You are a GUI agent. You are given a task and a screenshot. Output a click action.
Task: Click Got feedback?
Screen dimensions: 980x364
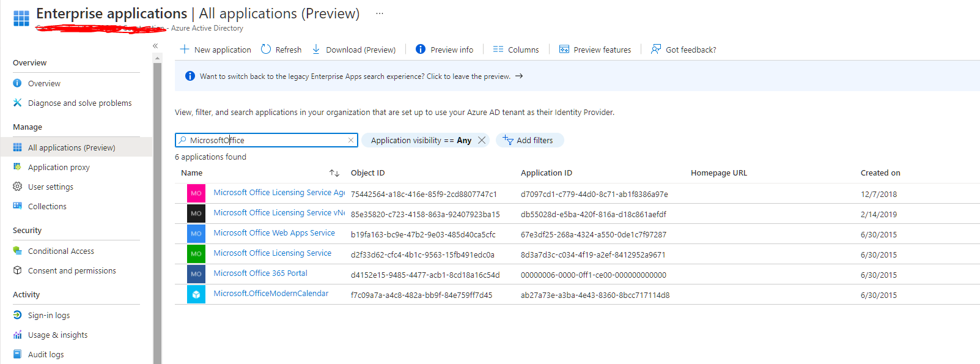683,50
